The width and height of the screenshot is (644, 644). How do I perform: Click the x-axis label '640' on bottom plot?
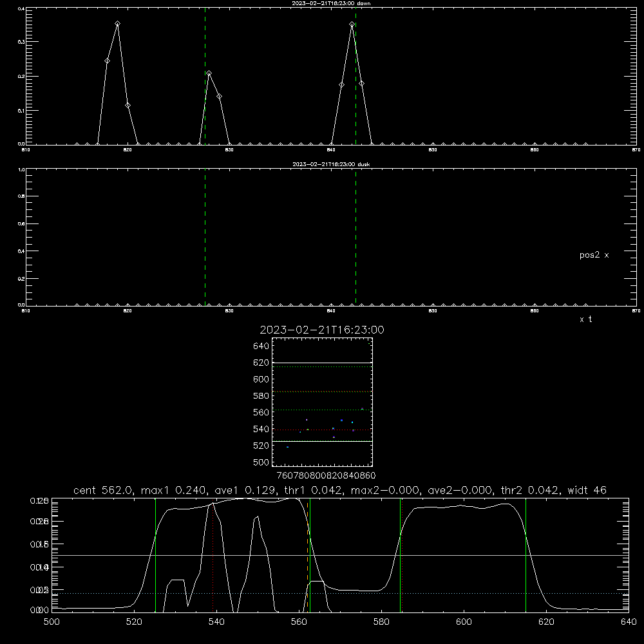629,622
